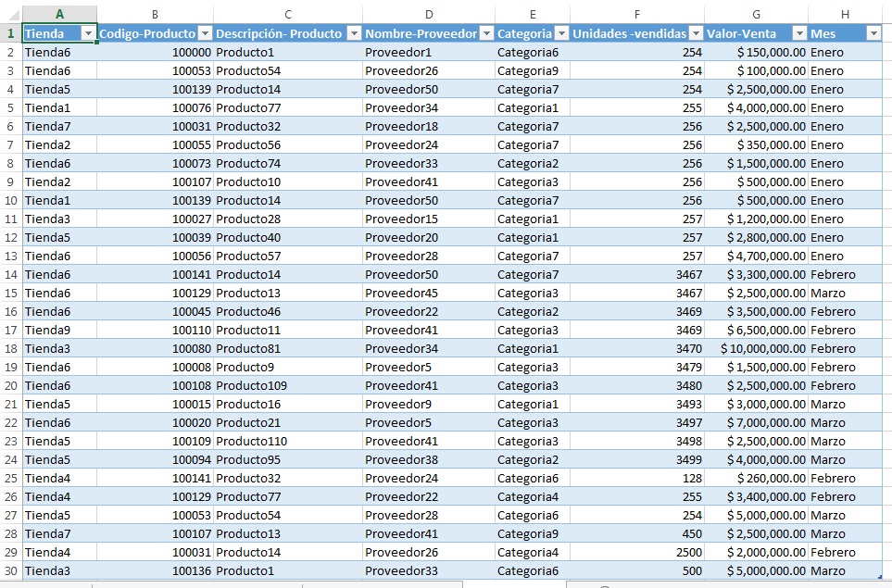892x588 pixels.
Task: Click row header number 30
Action: pos(10,570)
